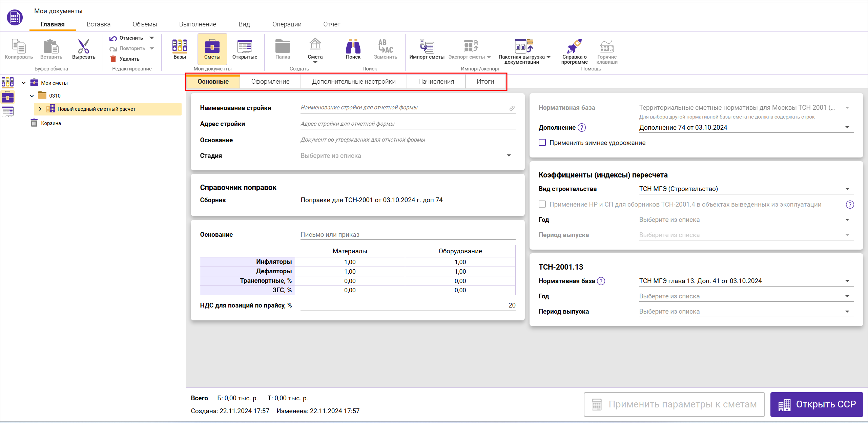
Task: Click the Открыть ССР button
Action: tap(817, 404)
